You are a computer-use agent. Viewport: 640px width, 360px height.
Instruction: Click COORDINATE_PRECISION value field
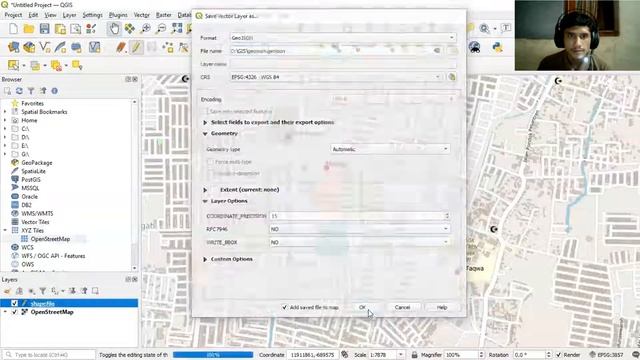pyautogui.click(x=360, y=216)
